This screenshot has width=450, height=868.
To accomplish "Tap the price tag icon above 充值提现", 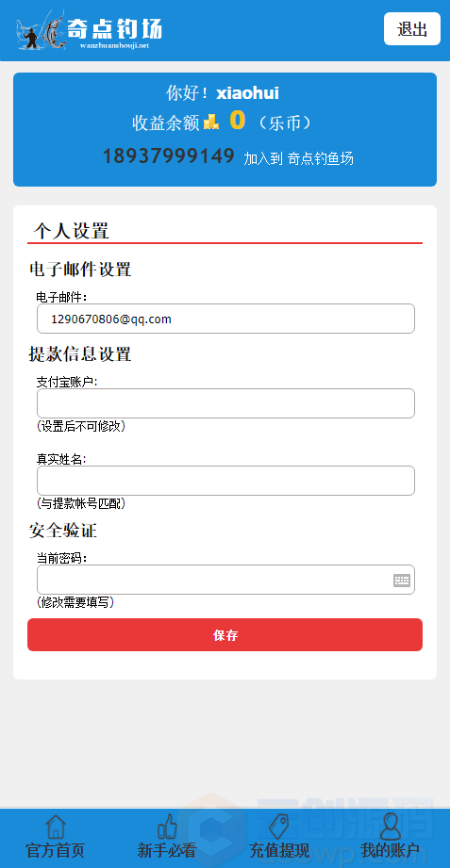I will coord(278,827).
